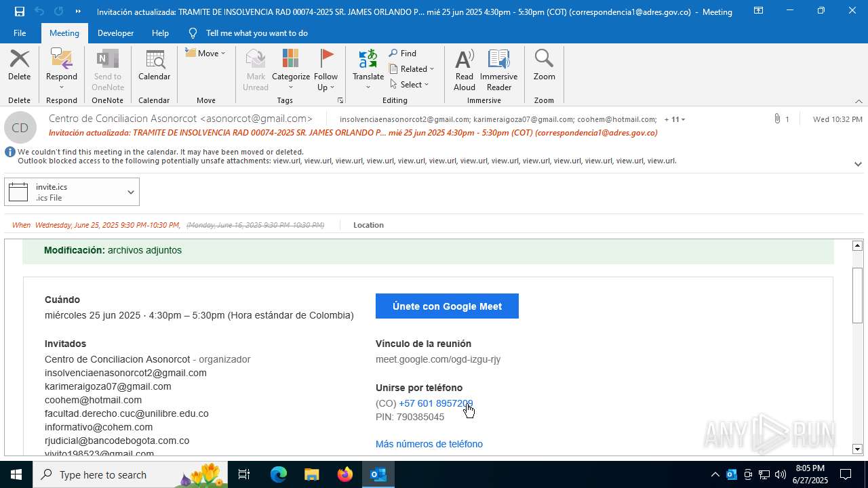Click the Undo arrow in the quick access toolbar

[x=39, y=12]
